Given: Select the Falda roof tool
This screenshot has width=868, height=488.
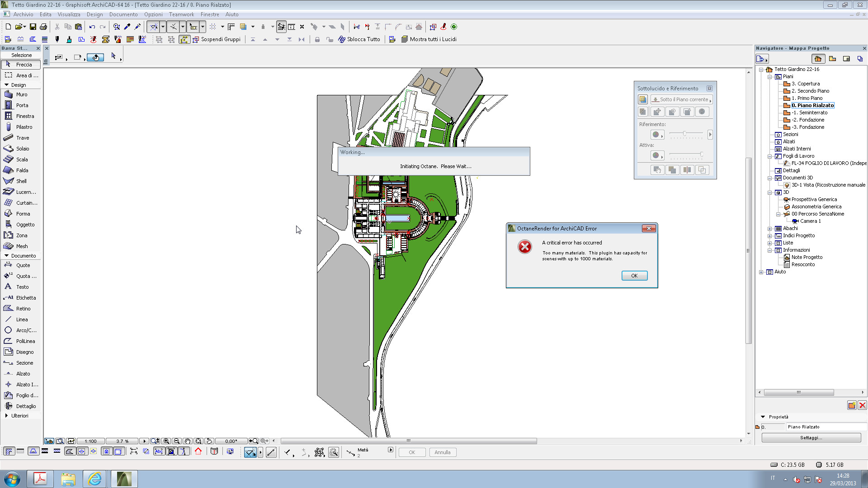Looking at the screenshot, I should click(21, 170).
